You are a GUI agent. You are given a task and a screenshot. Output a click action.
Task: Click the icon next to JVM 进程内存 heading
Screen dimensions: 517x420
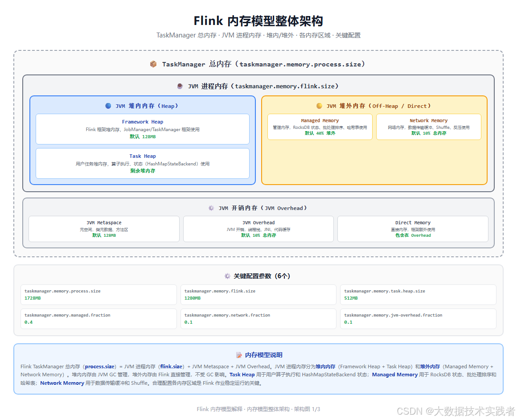[180, 86]
